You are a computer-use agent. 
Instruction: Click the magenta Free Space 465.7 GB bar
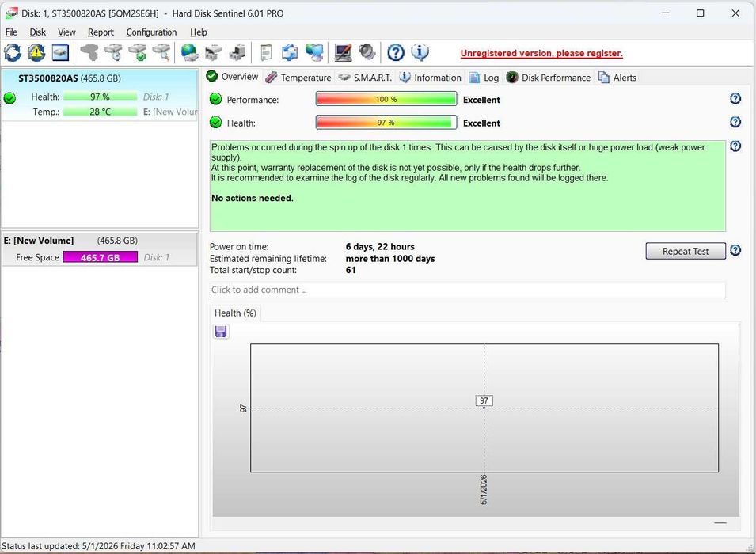pos(101,257)
